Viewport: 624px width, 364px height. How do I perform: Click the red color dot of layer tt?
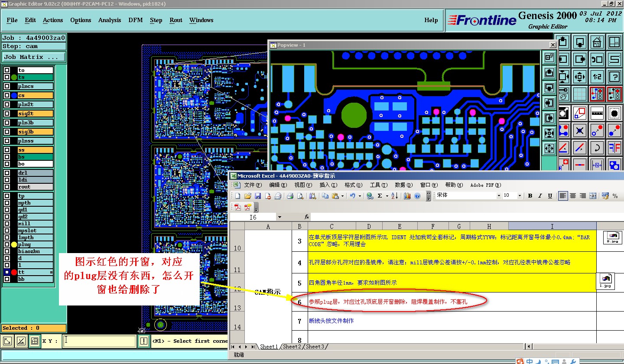14,272
